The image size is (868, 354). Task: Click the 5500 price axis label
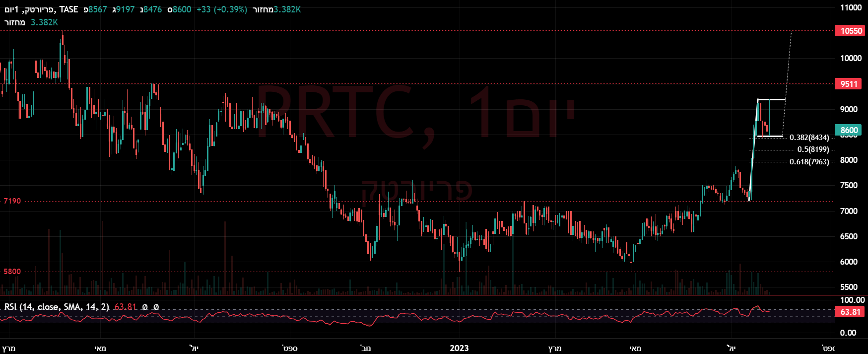849,287
